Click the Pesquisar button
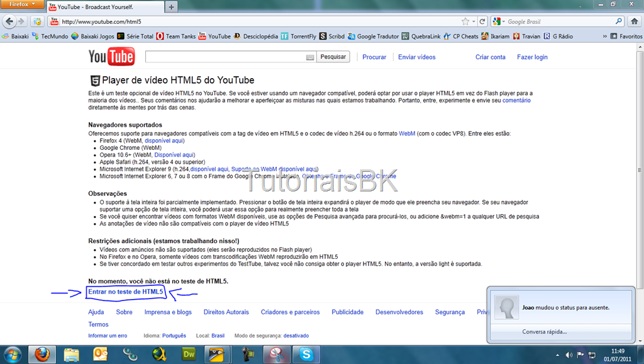The height and width of the screenshot is (364, 644). pyautogui.click(x=333, y=57)
